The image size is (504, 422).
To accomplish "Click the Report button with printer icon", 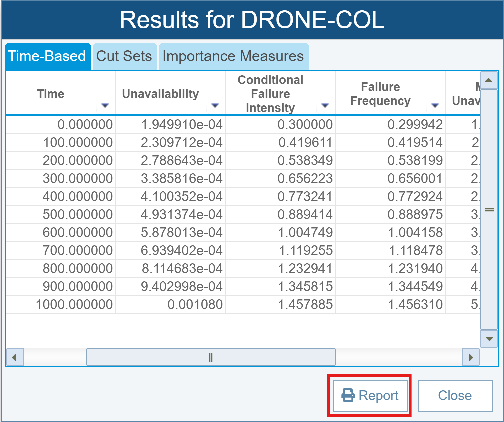I will [370, 396].
